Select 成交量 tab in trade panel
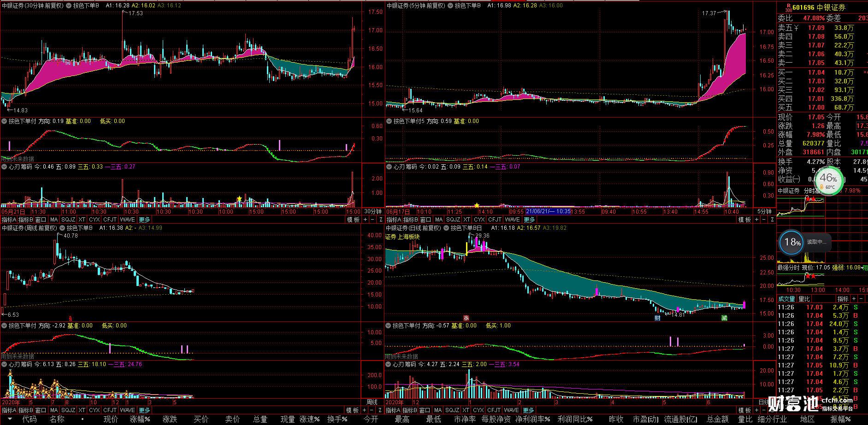This screenshot has height=425, width=868. coord(786,299)
